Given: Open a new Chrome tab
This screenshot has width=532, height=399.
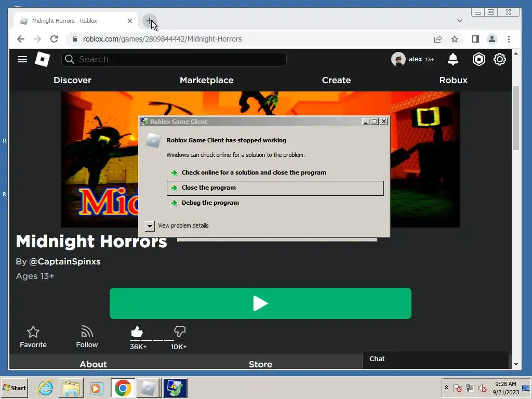Looking at the screenshot, I should pos(149,21).
